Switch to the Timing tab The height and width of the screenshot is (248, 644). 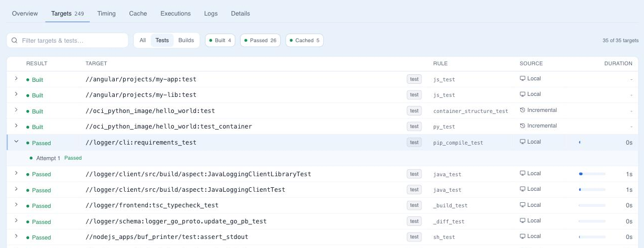click(x=106, y=14)
